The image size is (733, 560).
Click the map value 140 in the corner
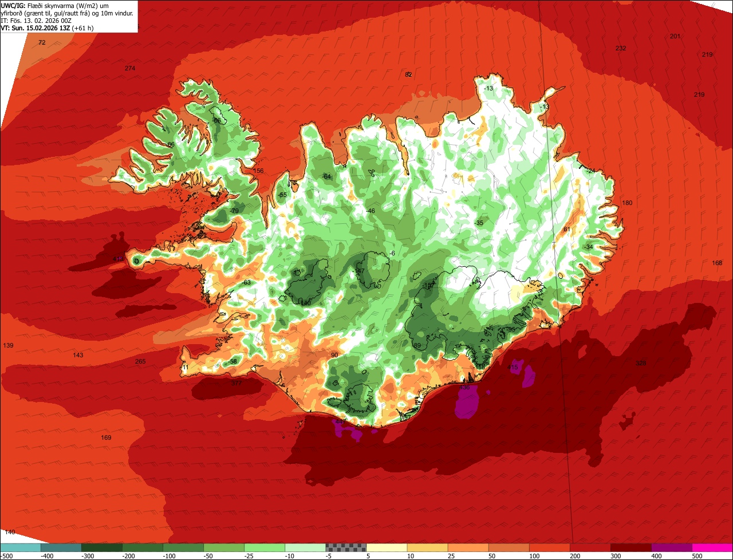pyautogui.click(x=10, y=532)
